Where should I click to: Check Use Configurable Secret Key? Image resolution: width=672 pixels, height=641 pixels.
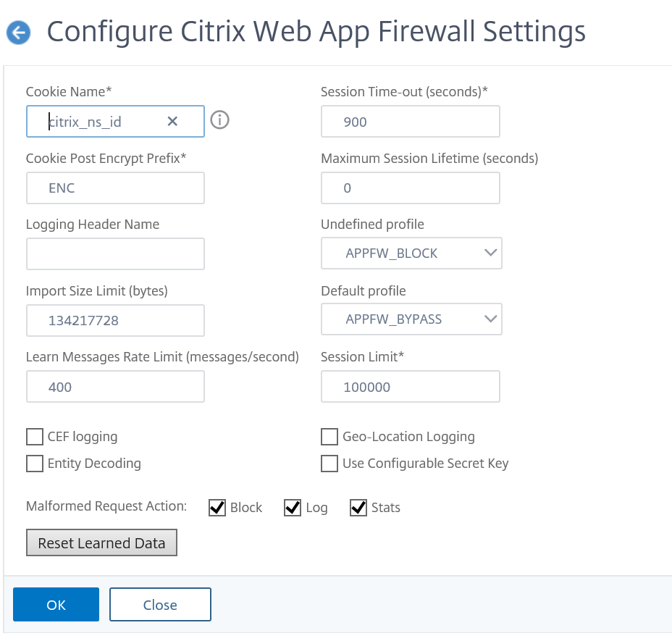pyautogui.click(x=329, y=464)
